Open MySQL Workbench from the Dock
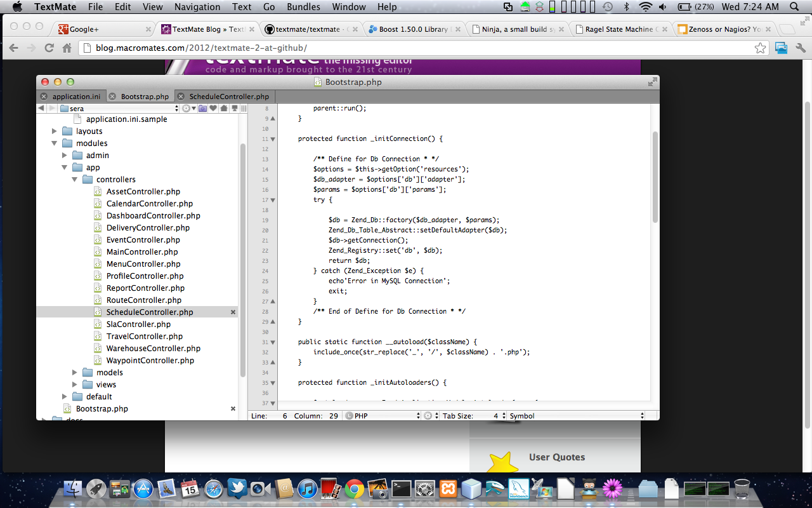The image size is (812, 508). (x=518, y=488)
